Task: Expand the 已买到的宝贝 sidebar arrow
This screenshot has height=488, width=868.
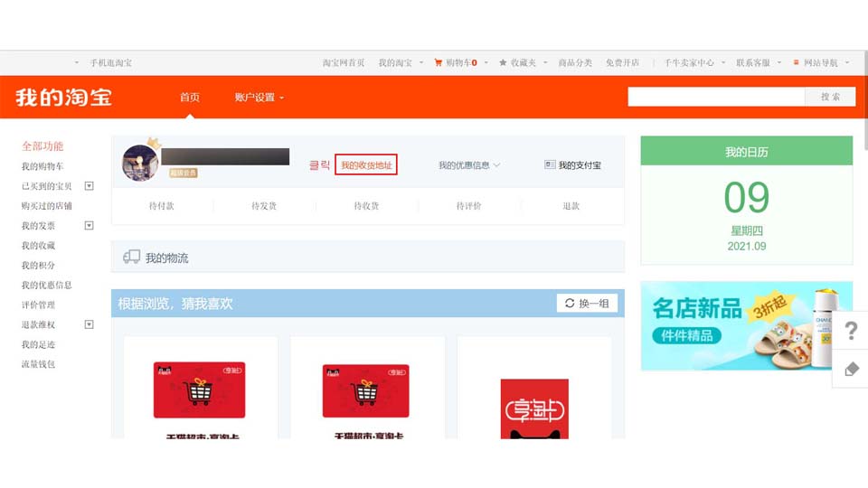Action: coord(90,186)
